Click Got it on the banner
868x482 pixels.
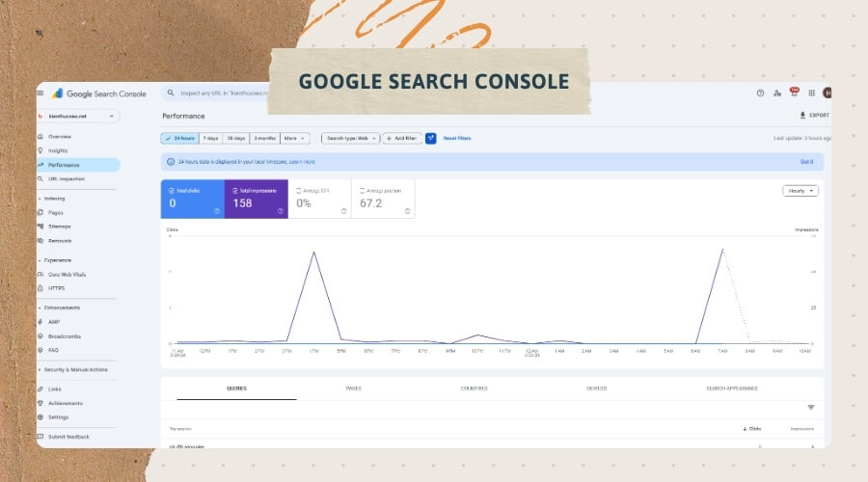coord(807,162)
